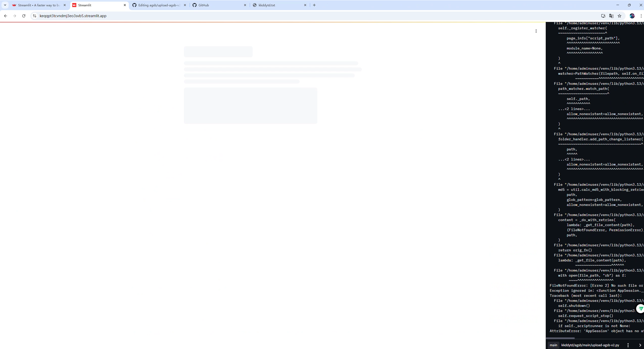Switch to the GitHub tab
Viewport: 644px width, 349px height.
(x=219, y=5)
